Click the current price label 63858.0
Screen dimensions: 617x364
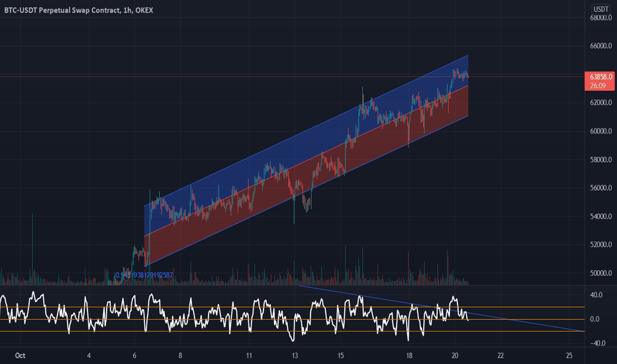pyautogui.click(x=600, y=77)
